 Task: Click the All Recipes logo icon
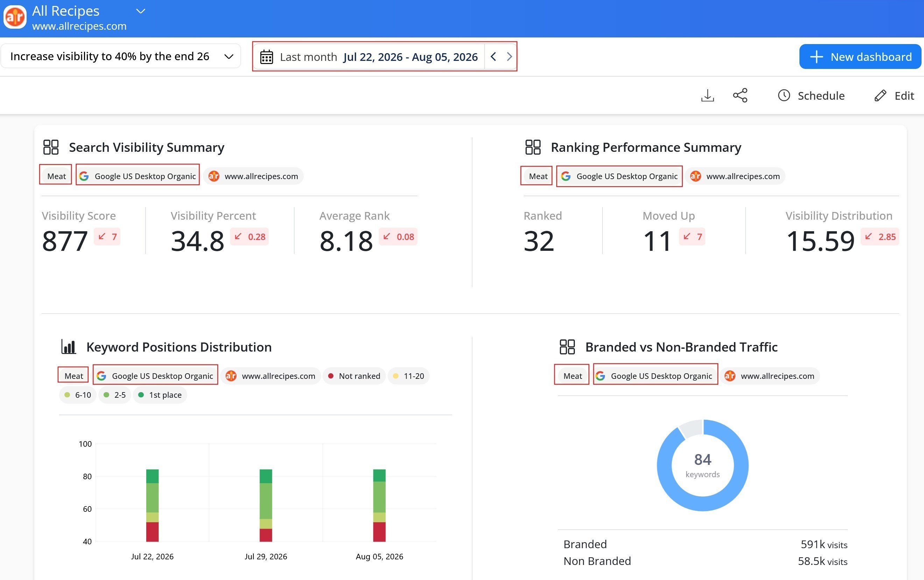(x=15, y=17)
